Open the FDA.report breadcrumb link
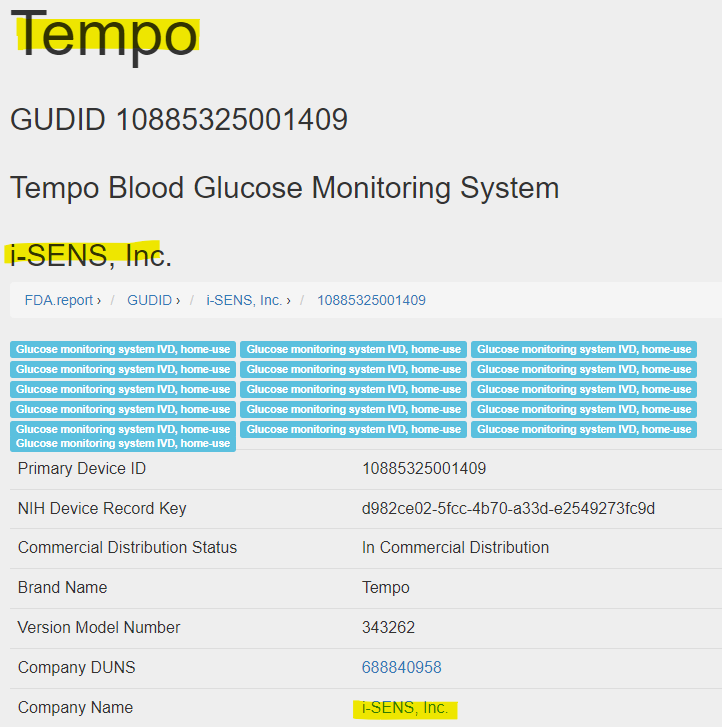The width and height of the screenshot is (722, 727). (x=59, y=300)
